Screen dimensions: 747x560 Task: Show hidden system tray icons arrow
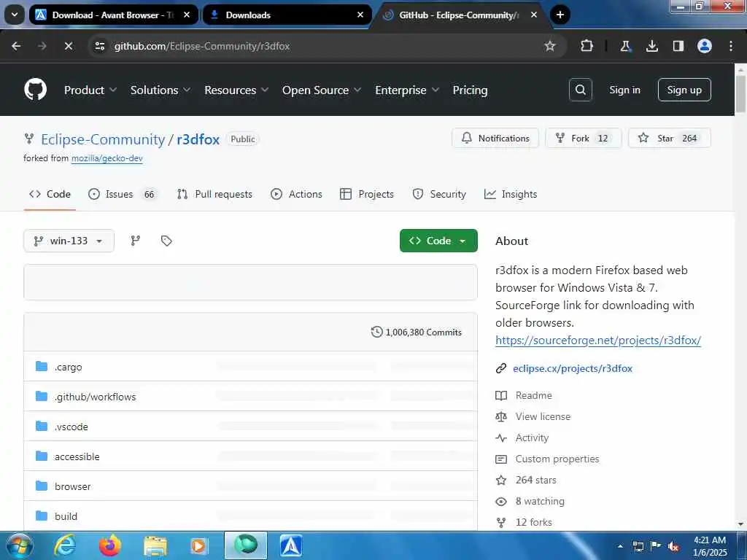[x=620, y=546]
